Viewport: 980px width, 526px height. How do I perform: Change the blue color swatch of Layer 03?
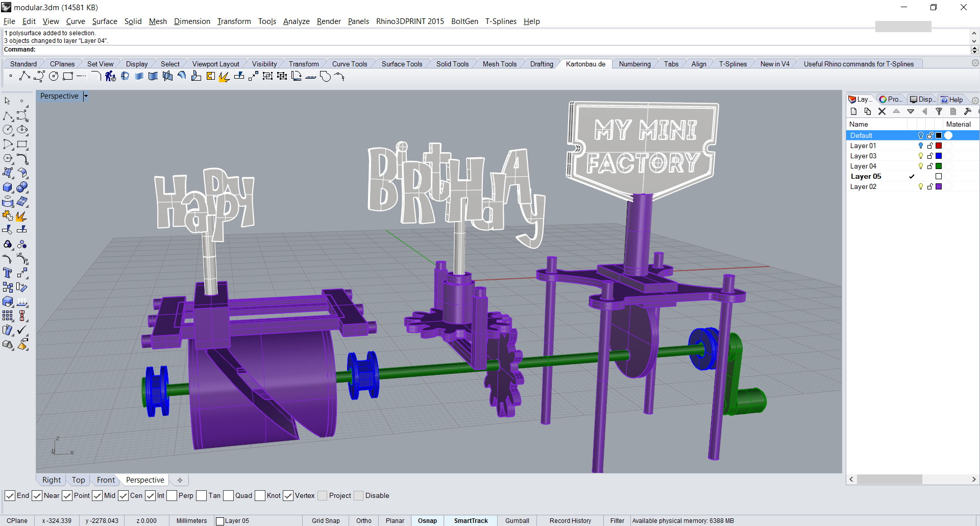(x=939, y=156)
